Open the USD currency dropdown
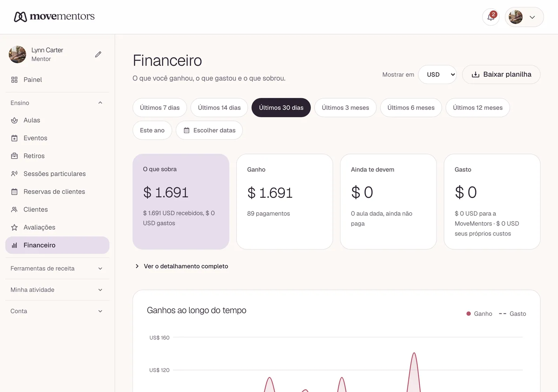 click(437, 75)
